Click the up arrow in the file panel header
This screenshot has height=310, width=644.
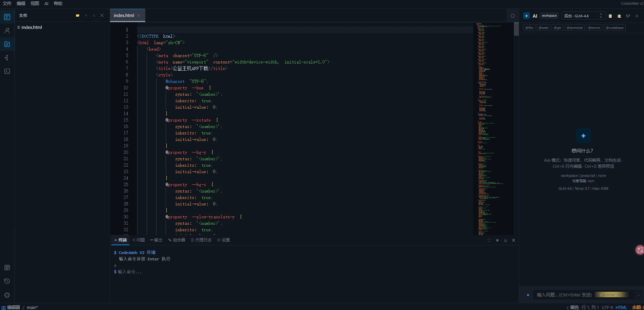[x=86, y=15]
